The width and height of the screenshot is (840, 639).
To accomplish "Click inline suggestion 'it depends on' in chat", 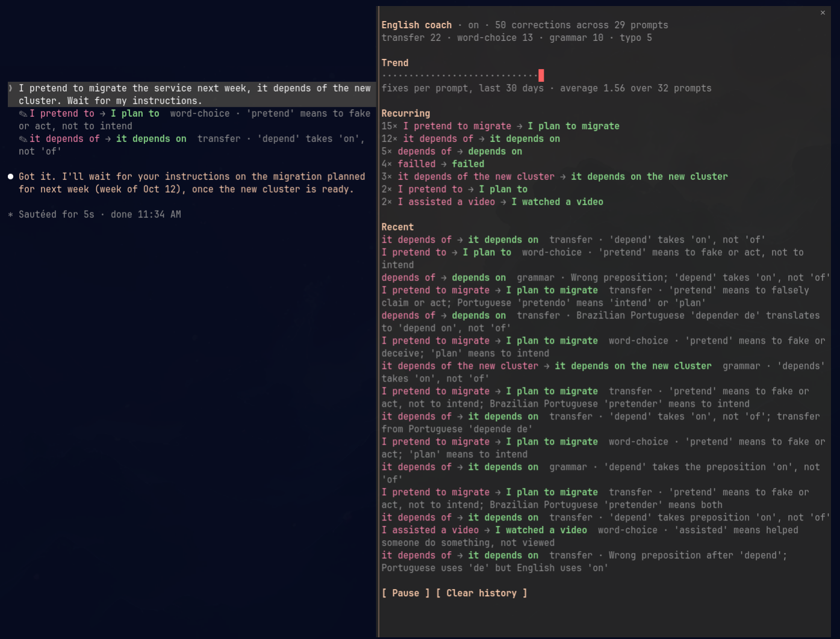I will 151,139.
